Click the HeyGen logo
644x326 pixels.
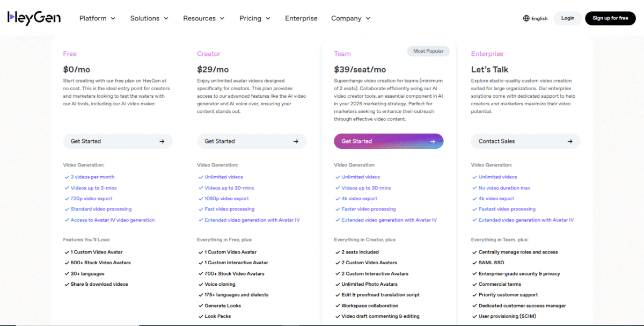coord(33,18)
